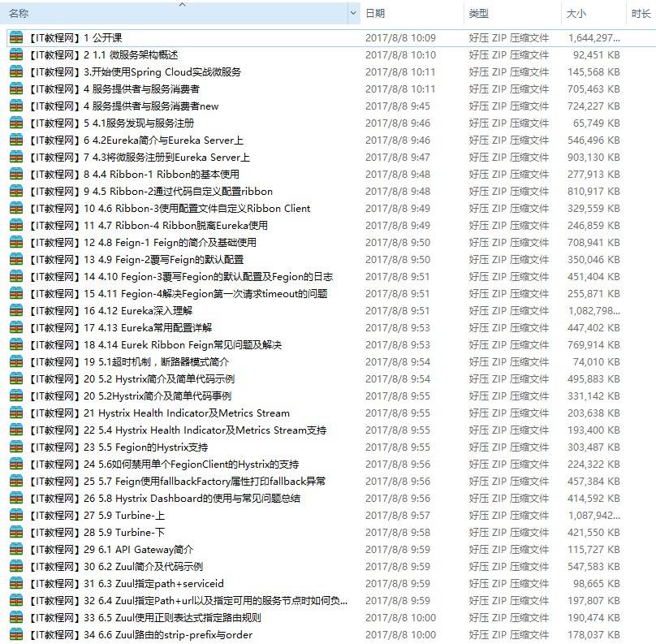Click ZIP icon of '19 5.1超时机制，断路器模式简介'
Image resolution: width=656 pixels, height=644 pixels.
click(16, 362)
